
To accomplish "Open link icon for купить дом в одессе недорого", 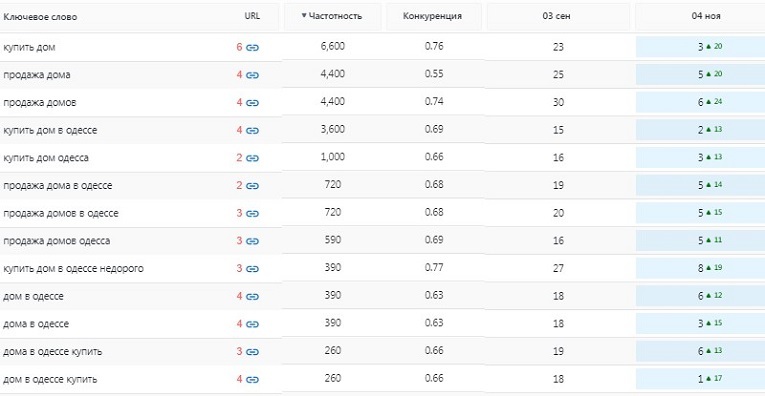I will 252,269.
